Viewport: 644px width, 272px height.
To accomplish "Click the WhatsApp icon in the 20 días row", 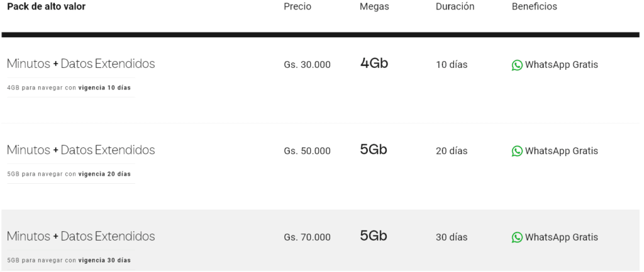I will click(x=517, y=151).
